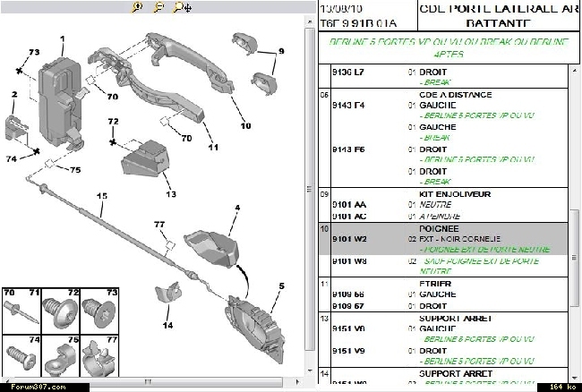Open the fastener thumbnail 74 screw
The image size is (582, 392).
21,355
